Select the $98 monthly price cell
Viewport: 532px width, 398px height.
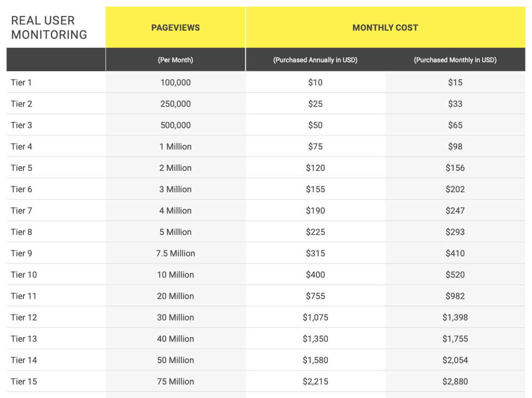[455, 147]
